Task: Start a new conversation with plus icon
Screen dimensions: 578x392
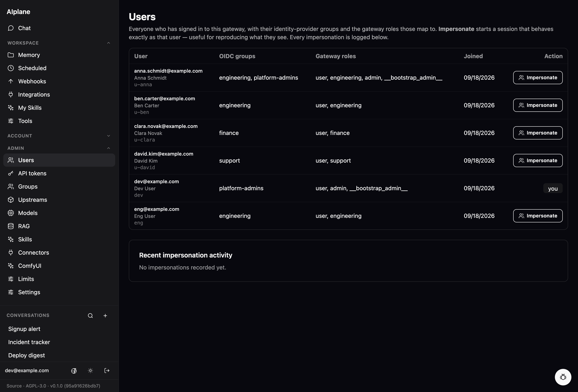Action: coord(105,315)
